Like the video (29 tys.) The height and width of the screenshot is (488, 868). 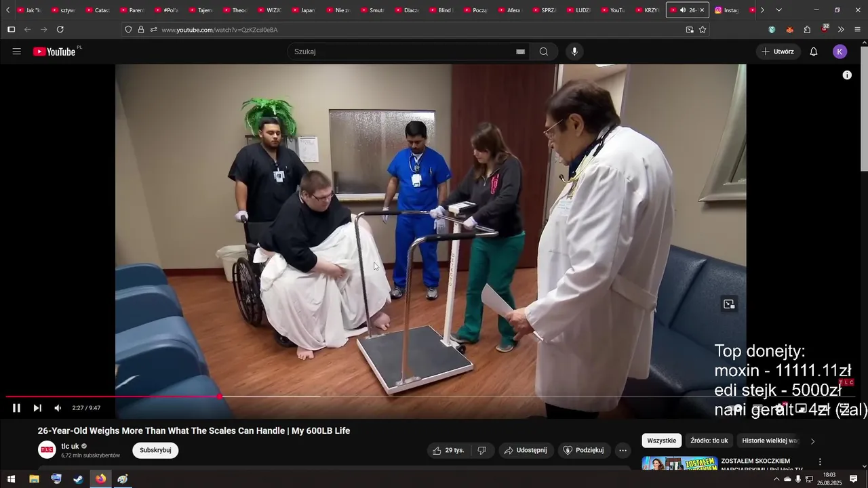(448, 450)
